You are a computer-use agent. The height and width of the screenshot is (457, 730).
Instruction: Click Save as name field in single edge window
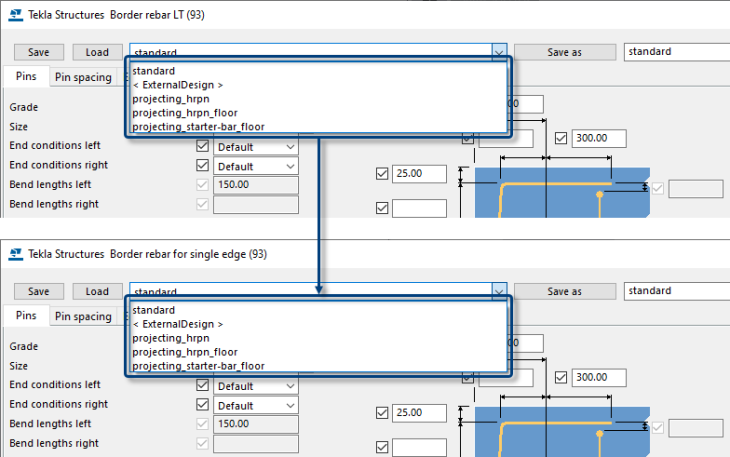677,291
